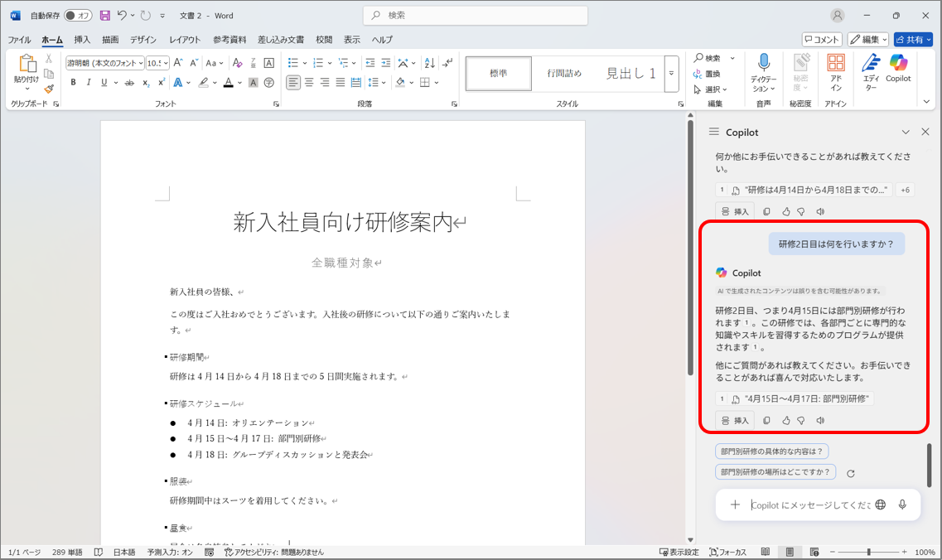Click the font color red A swatch
This screenshot has width=942, height=560.
click(x=229, y=82)
